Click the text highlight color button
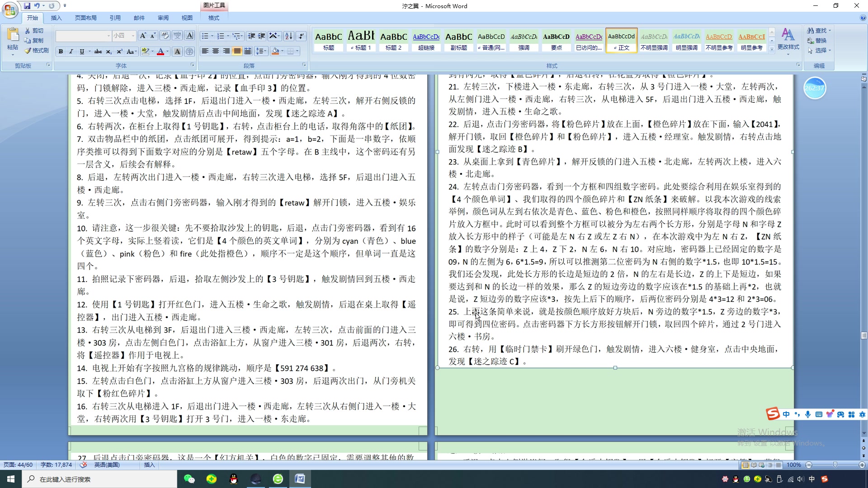The height and width of the screenshot is (488, 868). point(145,52)
